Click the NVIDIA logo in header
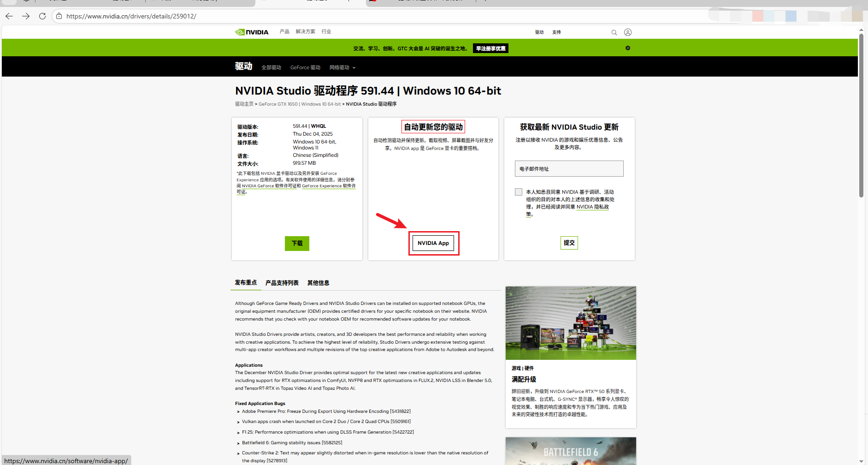The width and height of the screenshot is (868, 465). point(252,32)
